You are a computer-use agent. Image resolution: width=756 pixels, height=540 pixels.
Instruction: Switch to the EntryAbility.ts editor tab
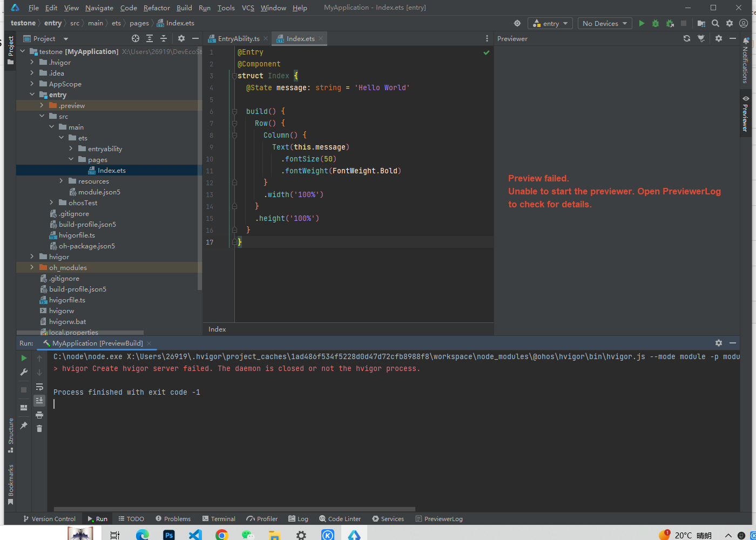click(239, 38)
